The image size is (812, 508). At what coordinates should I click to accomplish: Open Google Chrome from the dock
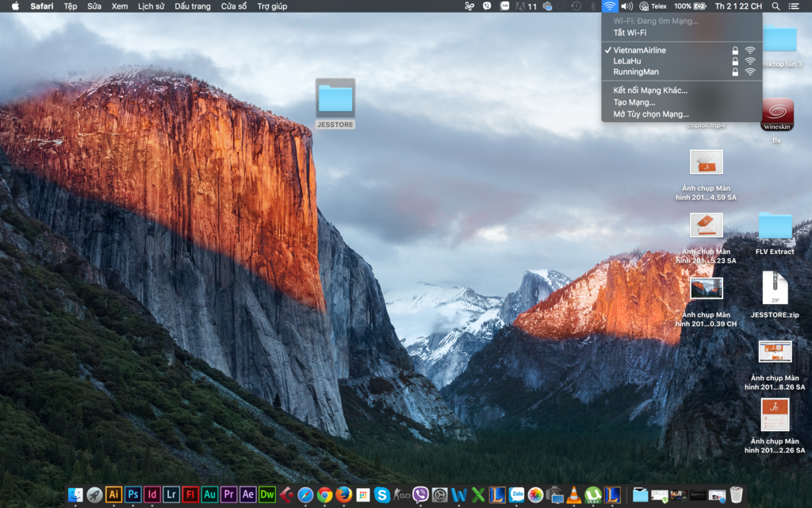pos(324,495)
